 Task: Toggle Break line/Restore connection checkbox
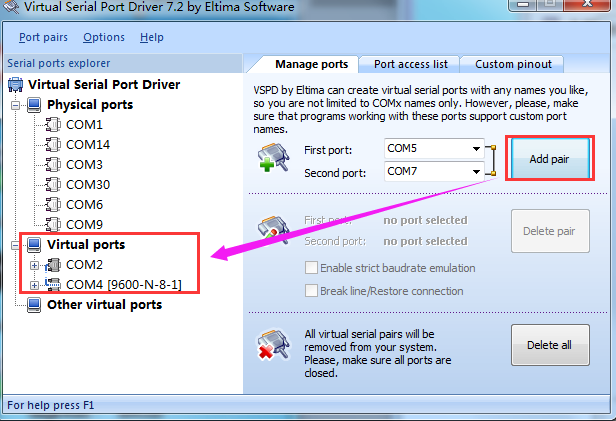(311, 291)
